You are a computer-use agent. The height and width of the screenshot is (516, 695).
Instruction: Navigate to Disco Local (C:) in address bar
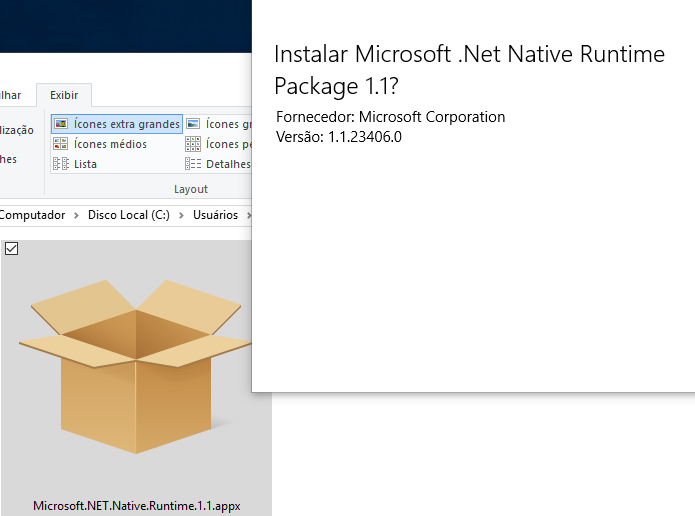pos(129,215)
